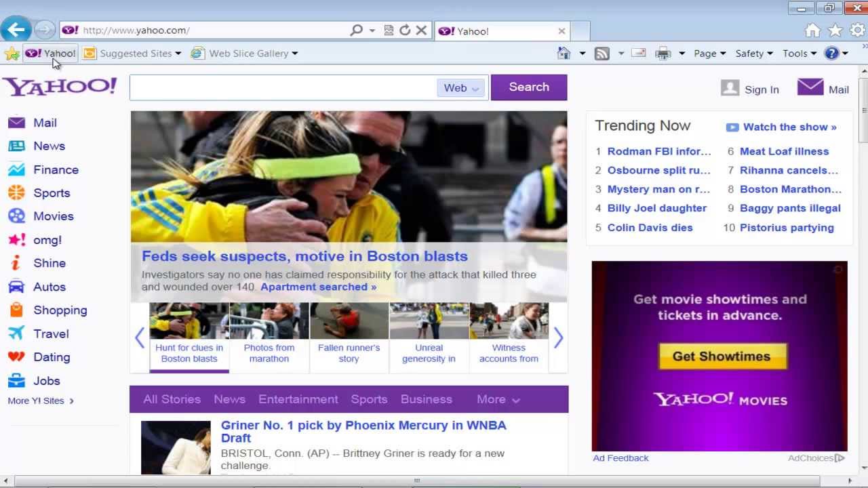868x488 pixels.
Task: Click the previous carousel arrow
Action: 140,338
